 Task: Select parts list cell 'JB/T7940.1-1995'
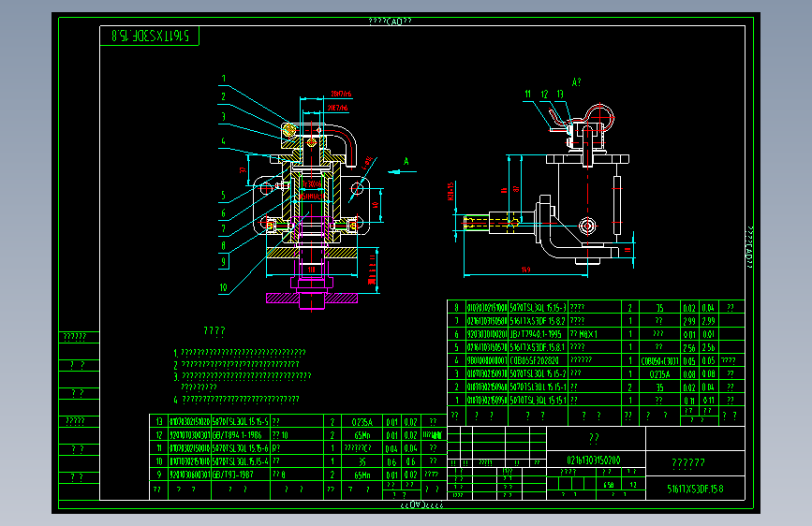point(536,334)
